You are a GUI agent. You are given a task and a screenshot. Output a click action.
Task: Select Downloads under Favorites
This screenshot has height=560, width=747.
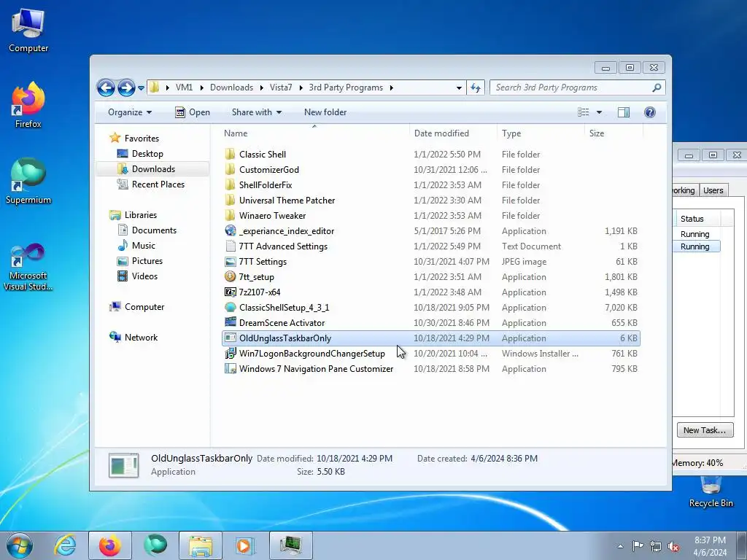[153, 169]
